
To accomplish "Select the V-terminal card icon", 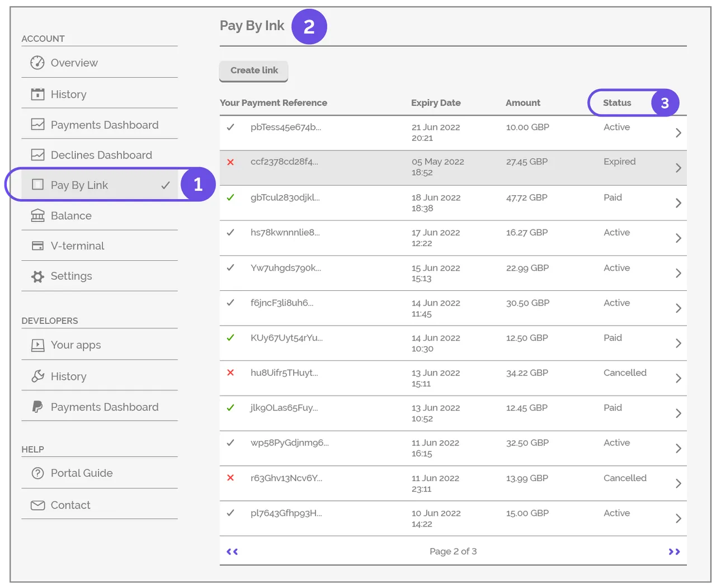I will point(37,246).
